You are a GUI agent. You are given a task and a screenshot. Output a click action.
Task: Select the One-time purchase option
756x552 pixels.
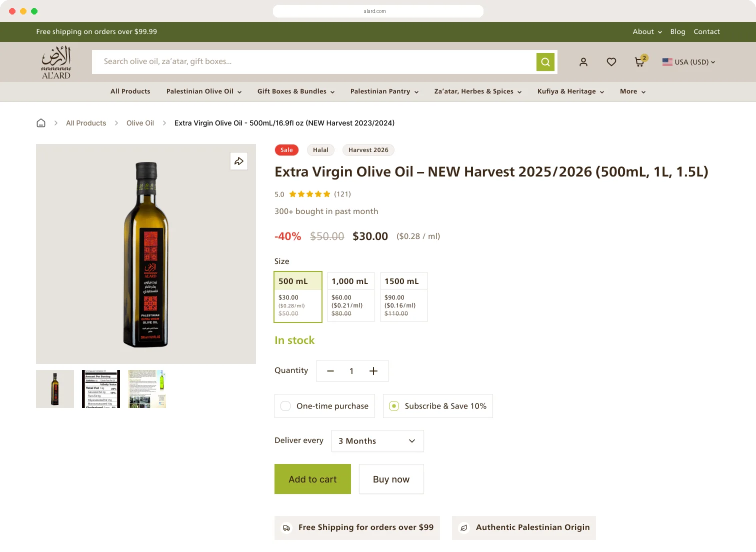[324, 406]
